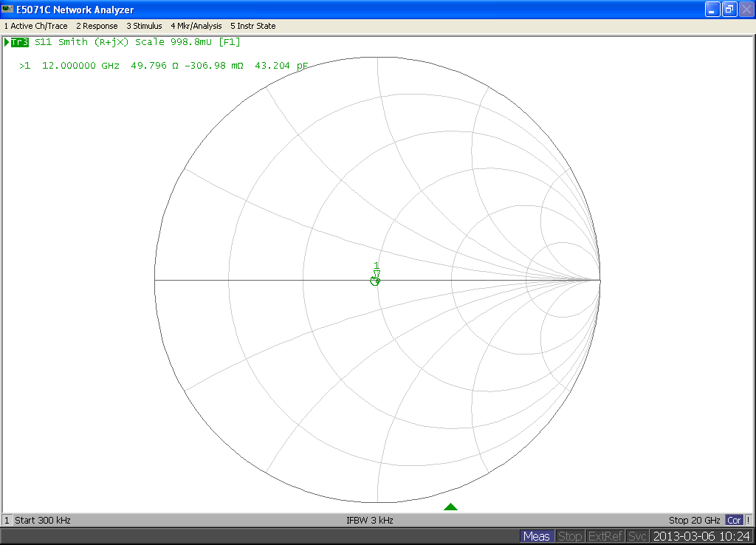The image size is (756, 545).
Task: Click the E5071C application icon in title bar
Action: (x=7, y=9)
